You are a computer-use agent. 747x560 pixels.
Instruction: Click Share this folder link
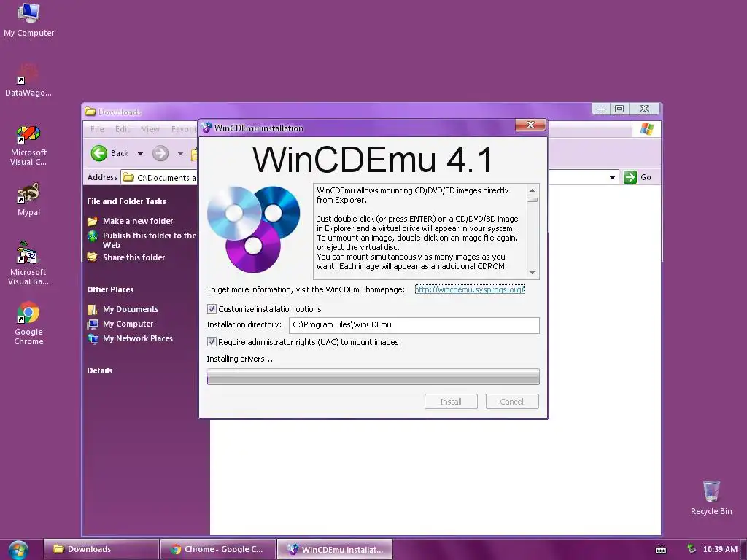[134, 257]
